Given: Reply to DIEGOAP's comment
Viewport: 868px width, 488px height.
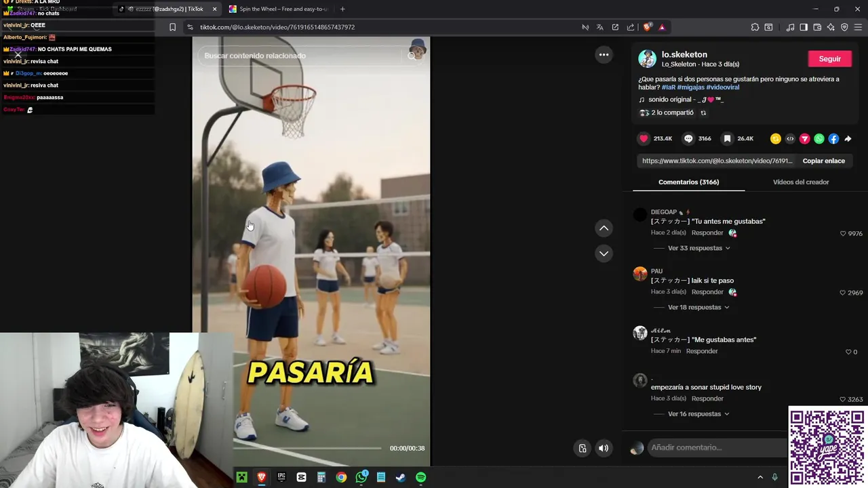Looking at the screenshot, I should (x=707, y=232).
